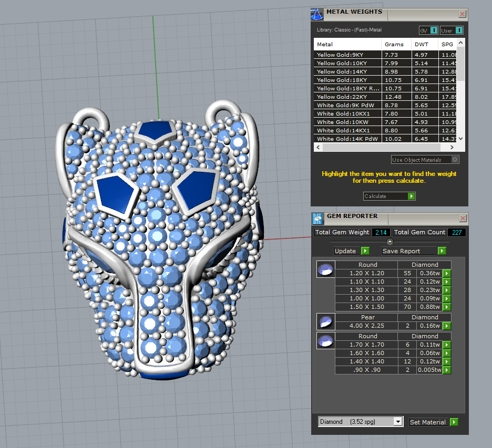
Task: Click the second Round diamond gem thumbnail
Action: [325, 340]
